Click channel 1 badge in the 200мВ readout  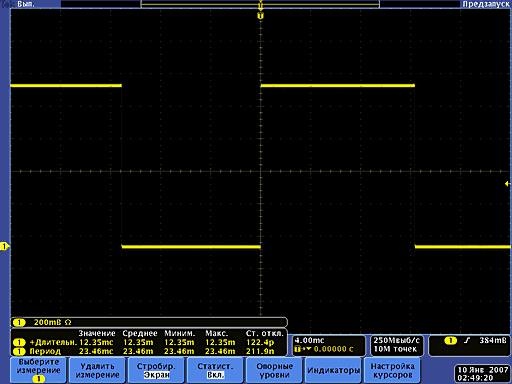tap(19, 322)
